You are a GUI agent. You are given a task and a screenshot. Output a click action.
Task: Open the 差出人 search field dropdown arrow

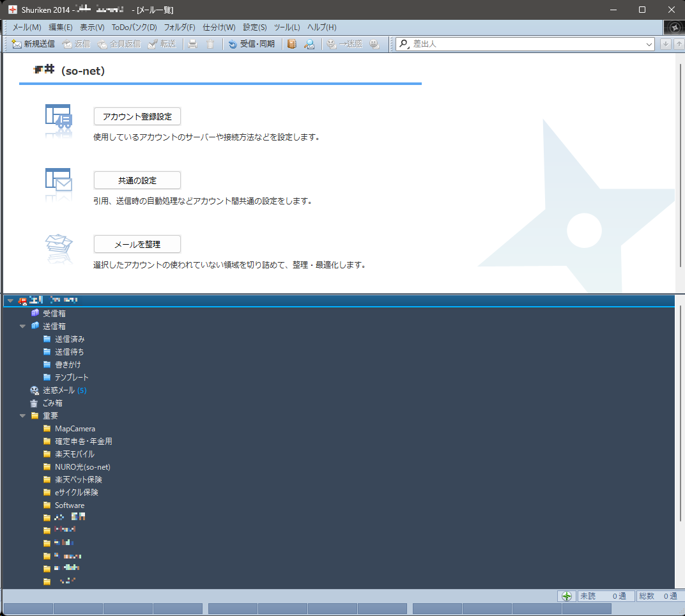tap(649, 44)
